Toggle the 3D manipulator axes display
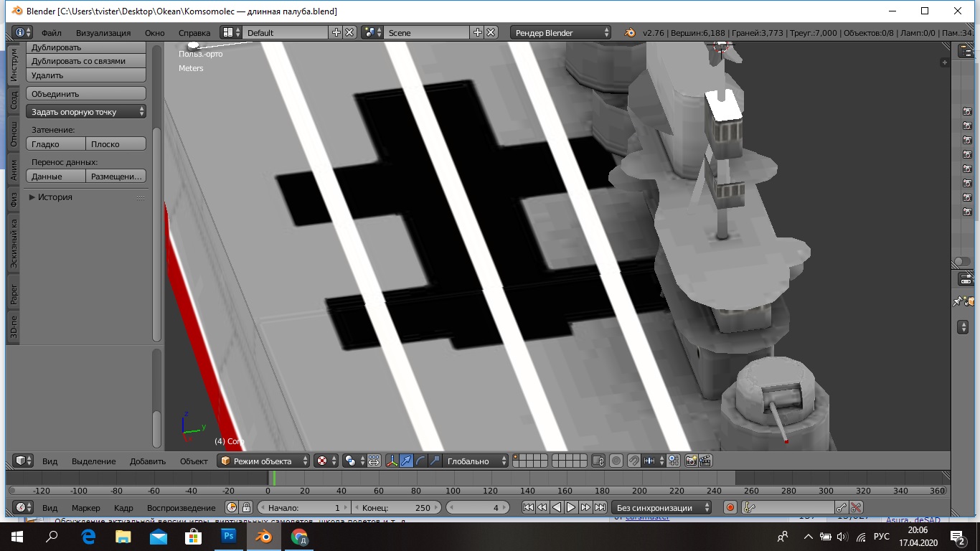This screenshot has width=980, height=551. 392,461
